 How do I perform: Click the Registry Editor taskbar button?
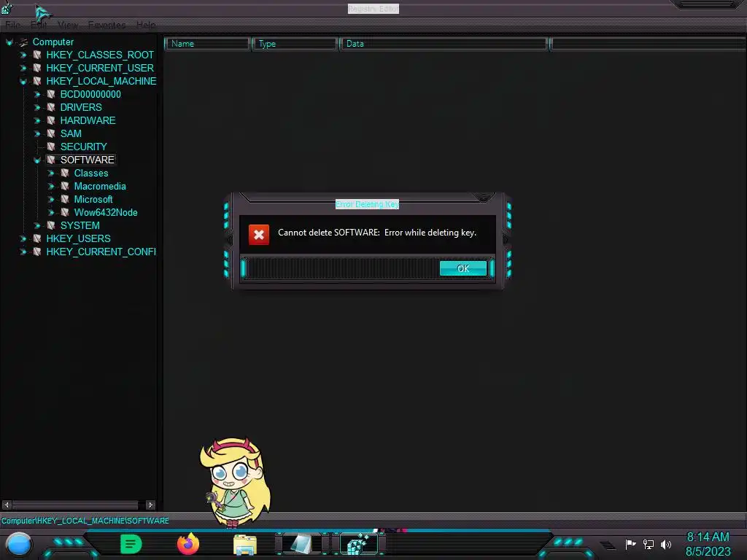360,544
